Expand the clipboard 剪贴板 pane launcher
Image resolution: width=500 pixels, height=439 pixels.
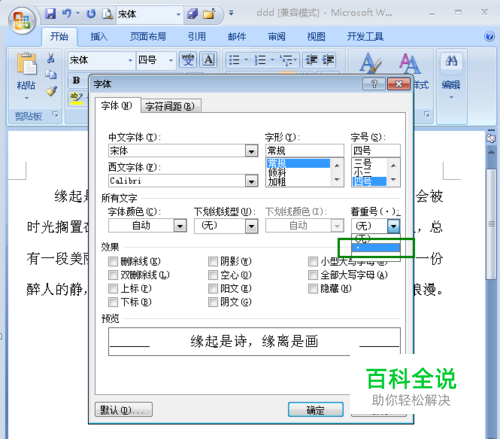pos(55,115)
